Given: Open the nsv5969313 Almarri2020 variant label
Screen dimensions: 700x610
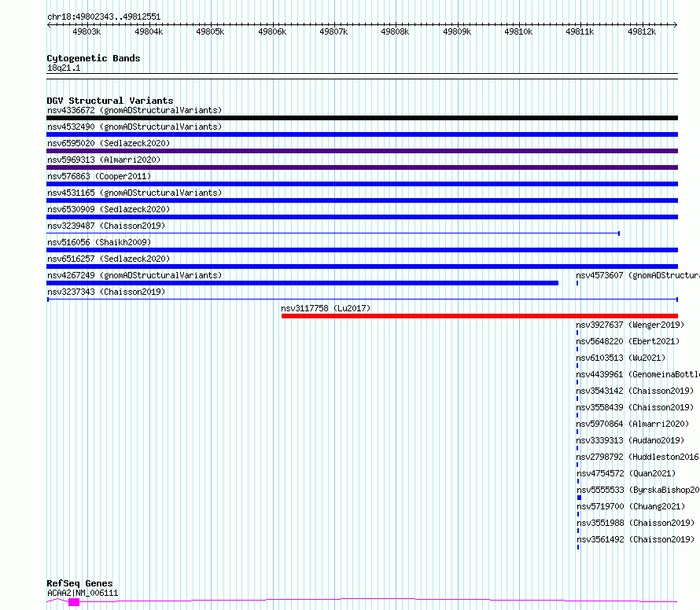Looking at the screenshot, I should (x=104, y=160).
